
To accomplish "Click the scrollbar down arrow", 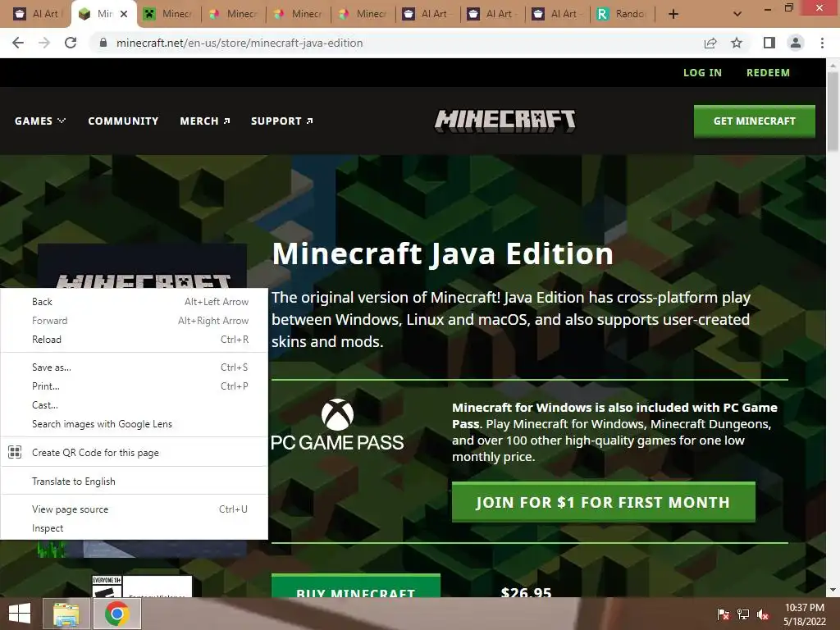I will pyautogui.click(x=833, y=591).
